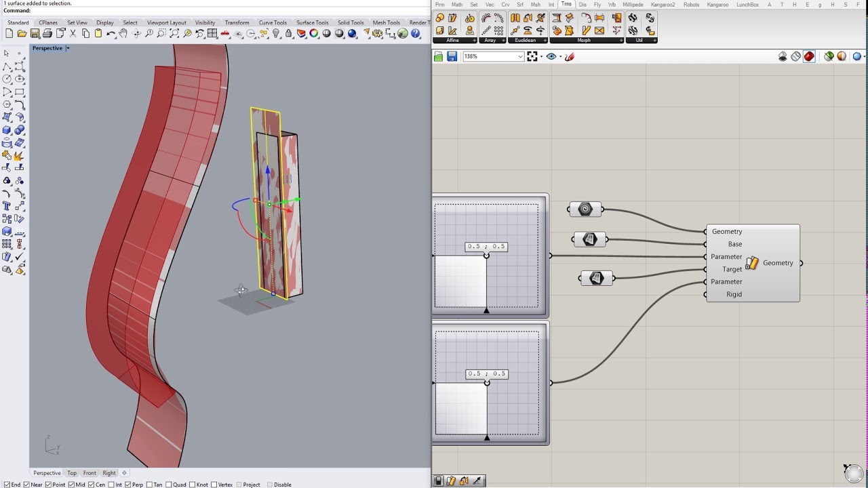Viewport: 868px width, 488px height.
Task: Click the color wheel object properties icon
Action: coord(314,33)
